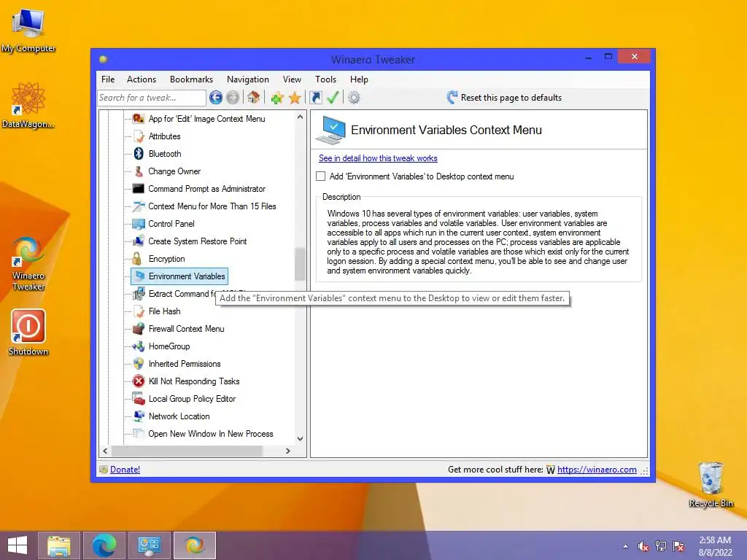Open 'See in detail how this tweak works' link
Screen dimensions: 747x560
tap(379, 158)
